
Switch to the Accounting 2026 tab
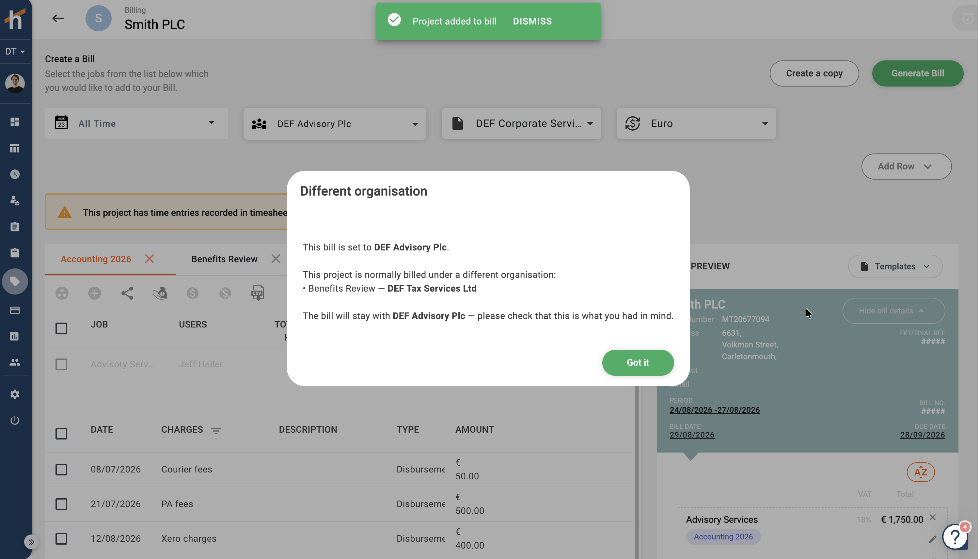pyautogui.click(x=96, y=259)
